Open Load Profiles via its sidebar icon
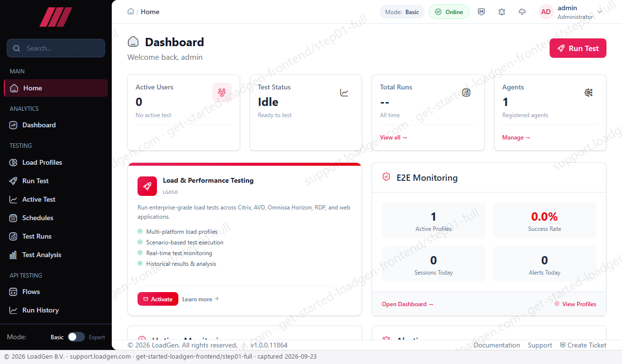Image resolution: width=622 pixels, height=364 pixels. point(14,162)
